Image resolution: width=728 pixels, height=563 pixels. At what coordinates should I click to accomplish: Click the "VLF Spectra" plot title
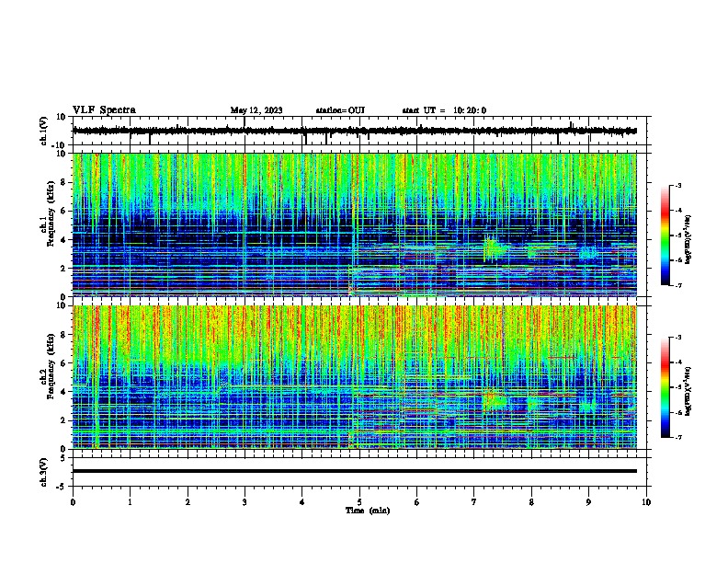pyautogui.click(x=104, y=110)
